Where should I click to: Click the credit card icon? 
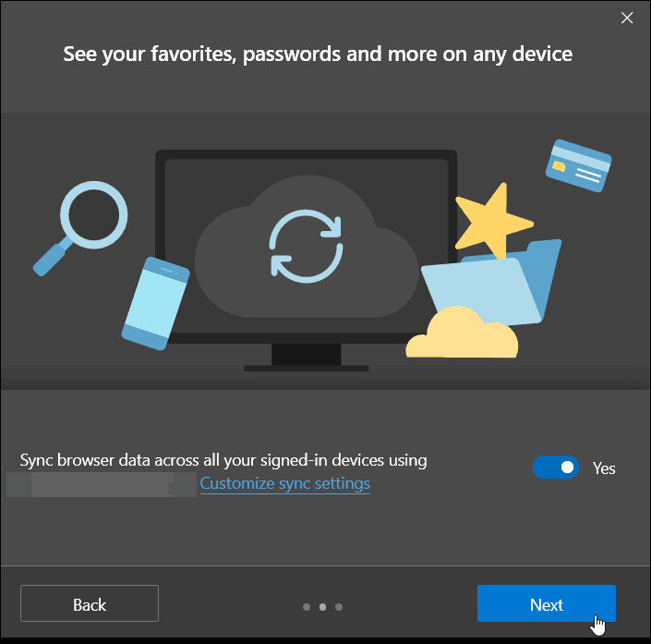[x=578, y=165]
